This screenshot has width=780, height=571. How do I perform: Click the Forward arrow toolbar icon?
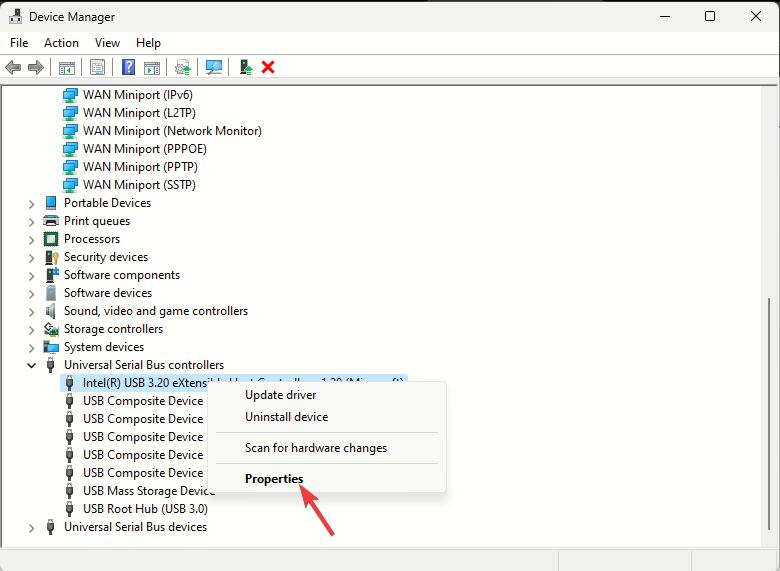[35, 67]
